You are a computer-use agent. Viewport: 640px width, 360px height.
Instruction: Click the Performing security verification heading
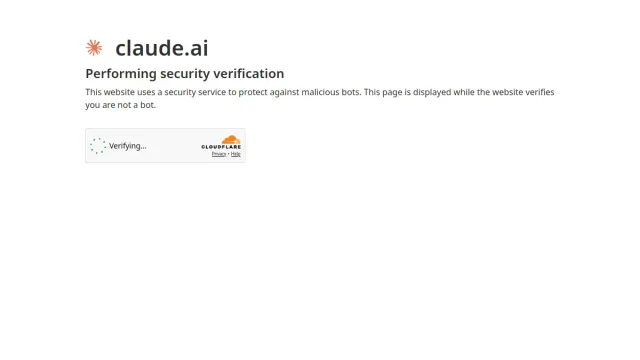point(184,74)
